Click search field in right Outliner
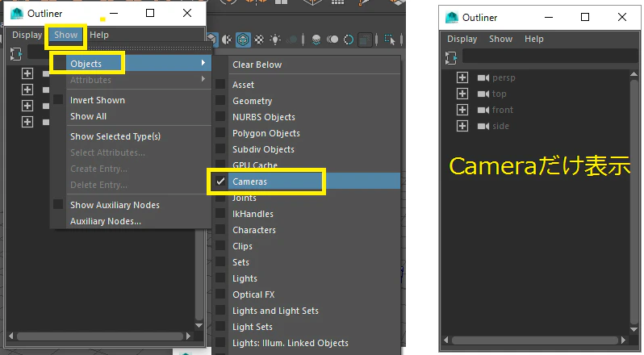The height and width of the screenshot is (355, 644). point(550,56)
